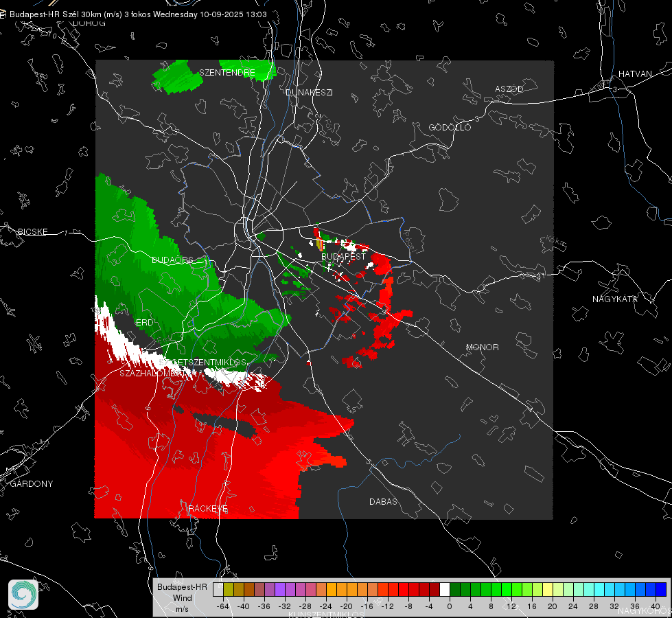Click the swirl weather service logo
The width and height of the screenshot is (672, 618).
[x=23, y=595]
